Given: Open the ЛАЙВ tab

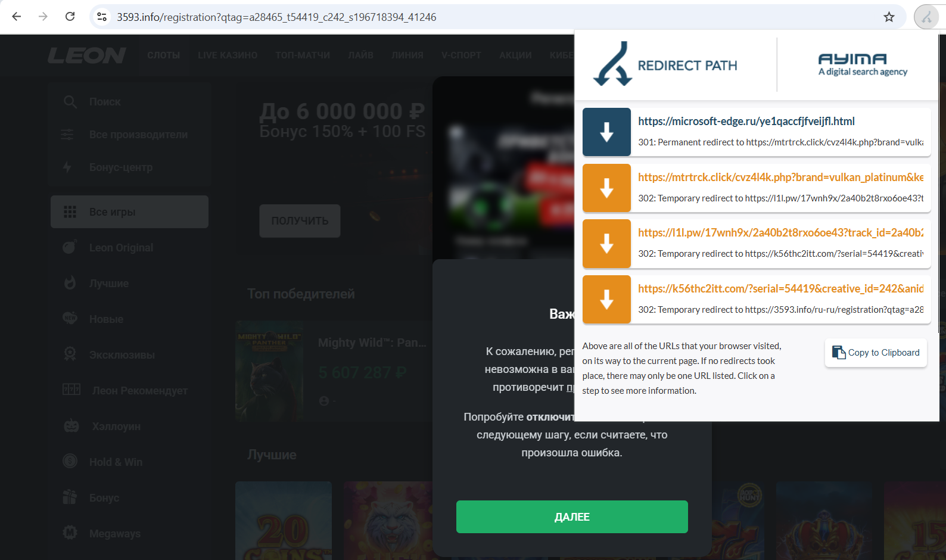Looking at the screenshot, I should coord(360,55).
